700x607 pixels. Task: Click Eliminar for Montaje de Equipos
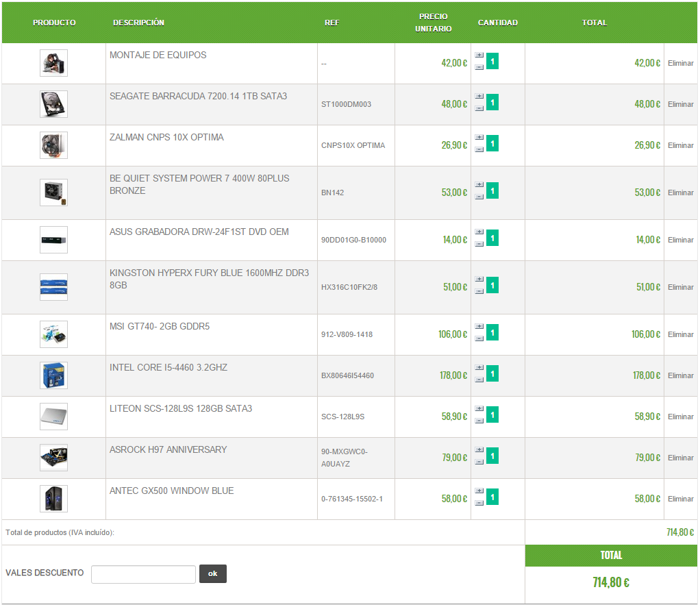click(x=680, y=64)
